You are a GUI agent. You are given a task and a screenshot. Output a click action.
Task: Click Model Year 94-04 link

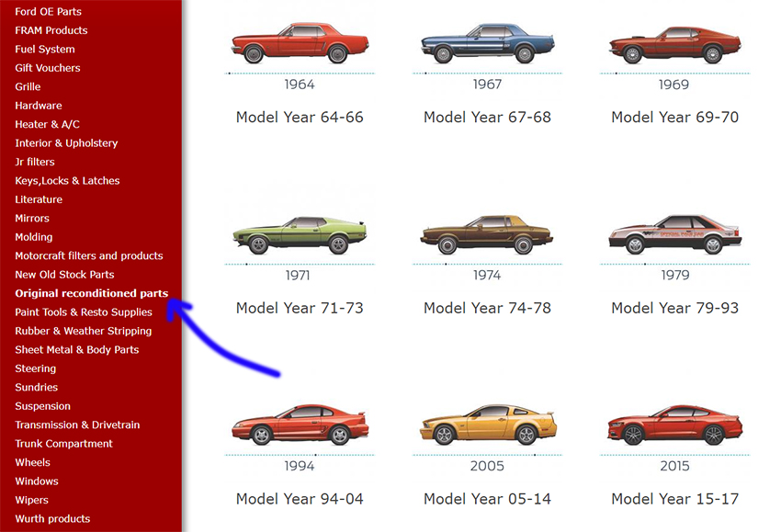[300, 499]
